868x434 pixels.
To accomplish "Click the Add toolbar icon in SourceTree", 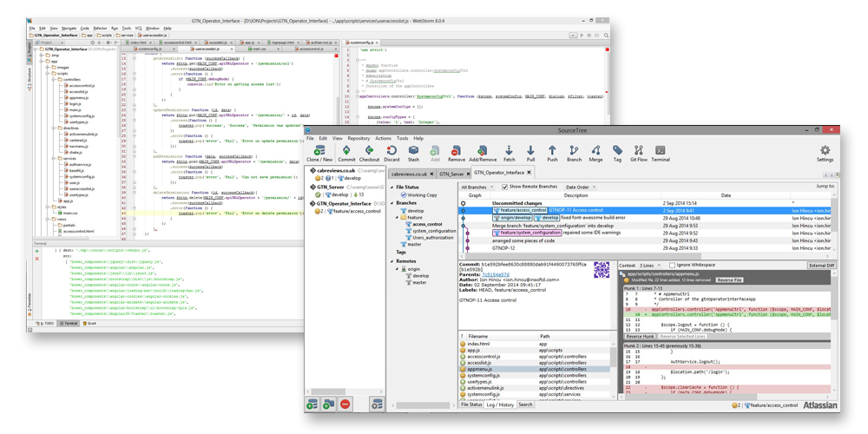I will tap(435, 154).
